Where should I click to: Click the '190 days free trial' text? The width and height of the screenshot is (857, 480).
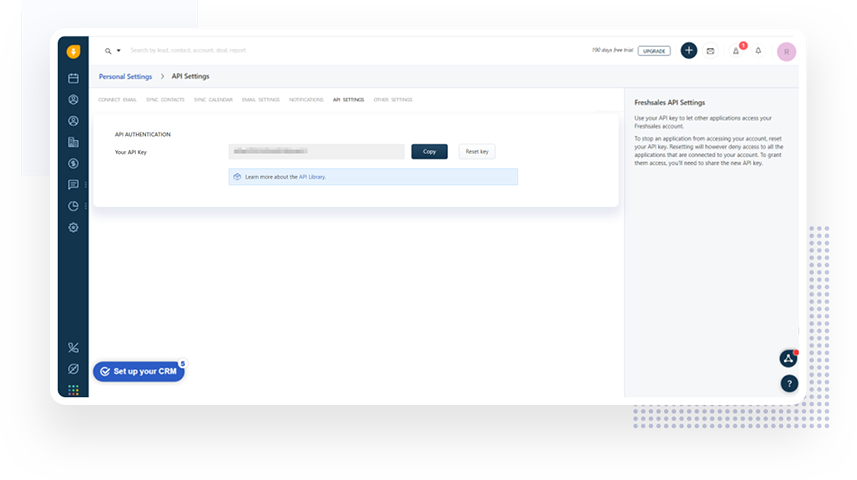[612, 50]
